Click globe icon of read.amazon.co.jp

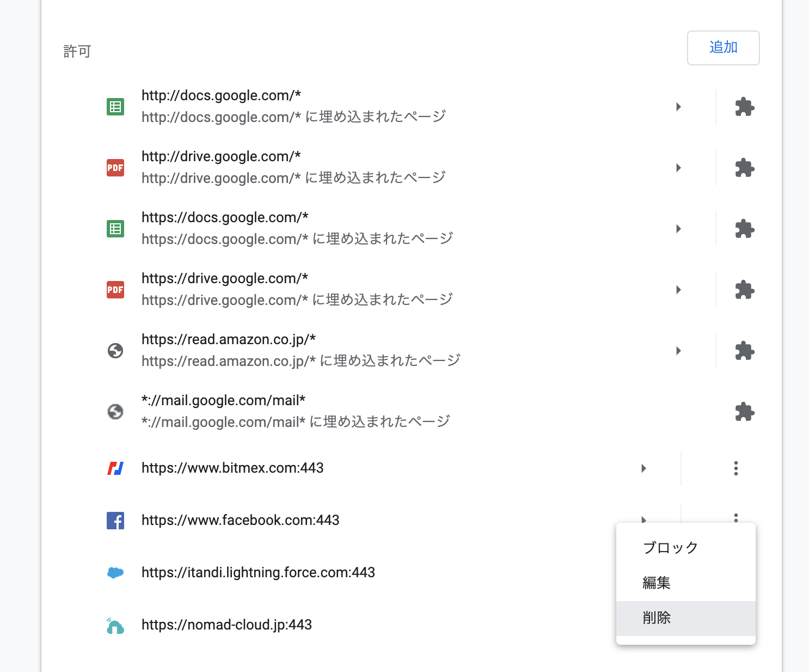115,351
